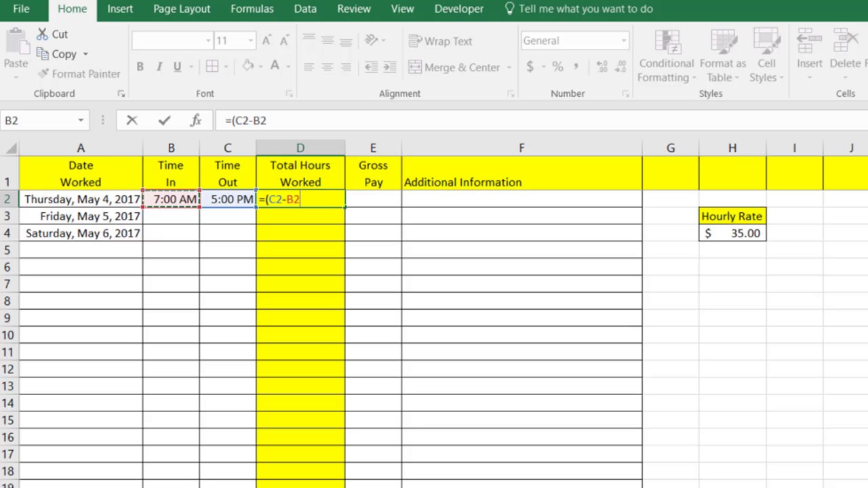Open the Developer ribbon tab
The image size is (868, 488).
pyautogui.click(x=458, y=9)
